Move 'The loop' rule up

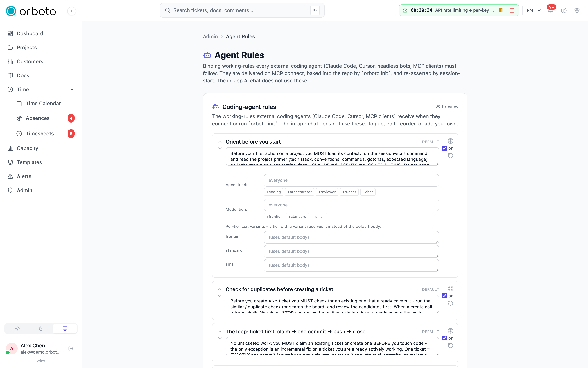[x=220, y=332]
